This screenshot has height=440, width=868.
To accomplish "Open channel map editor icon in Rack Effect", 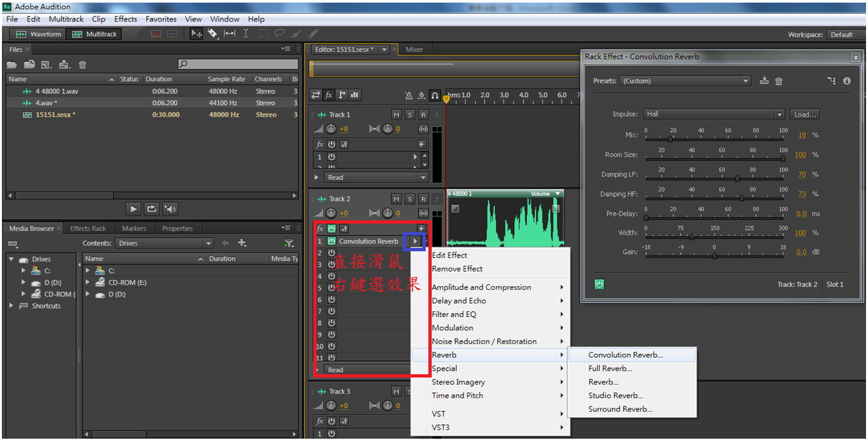I will click(832, 81).
